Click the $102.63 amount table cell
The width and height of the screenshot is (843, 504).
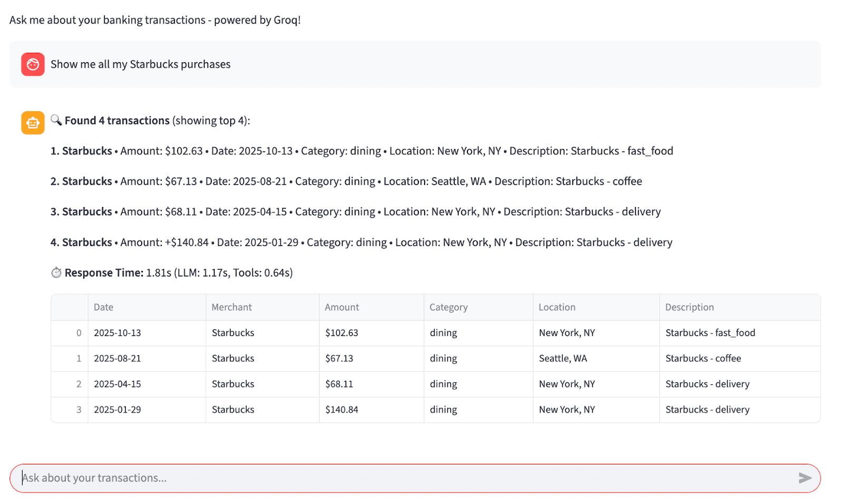[342, 333]
